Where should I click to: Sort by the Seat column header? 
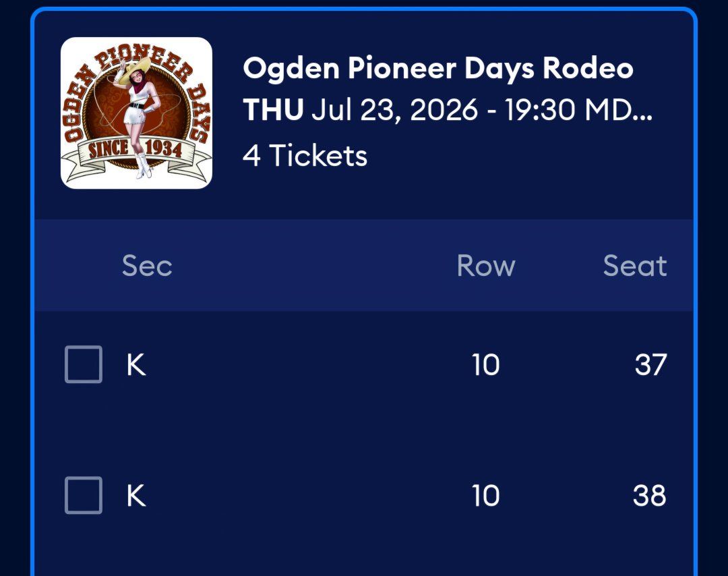[635, 266]
